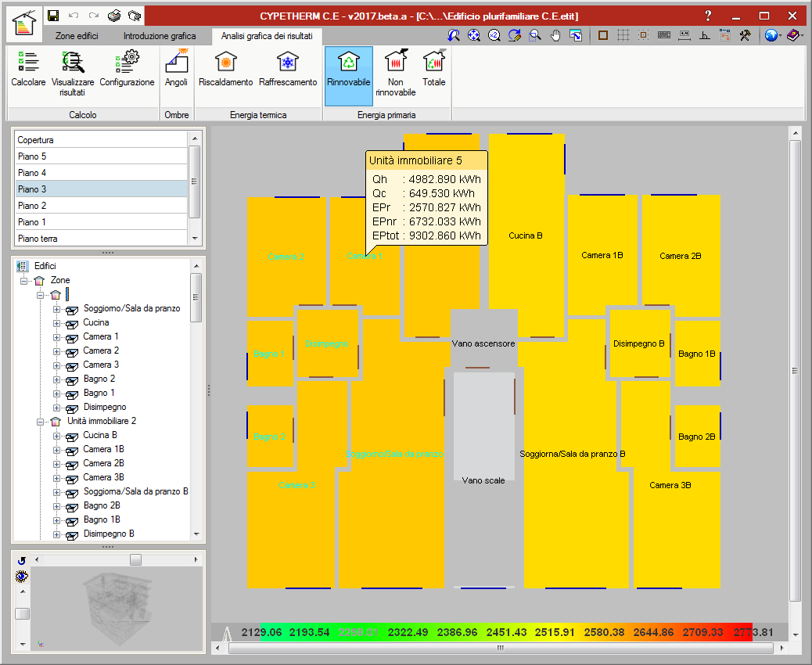Toggle 3D view eye visibility icon
812x665 pixels.
coord(22,576)
